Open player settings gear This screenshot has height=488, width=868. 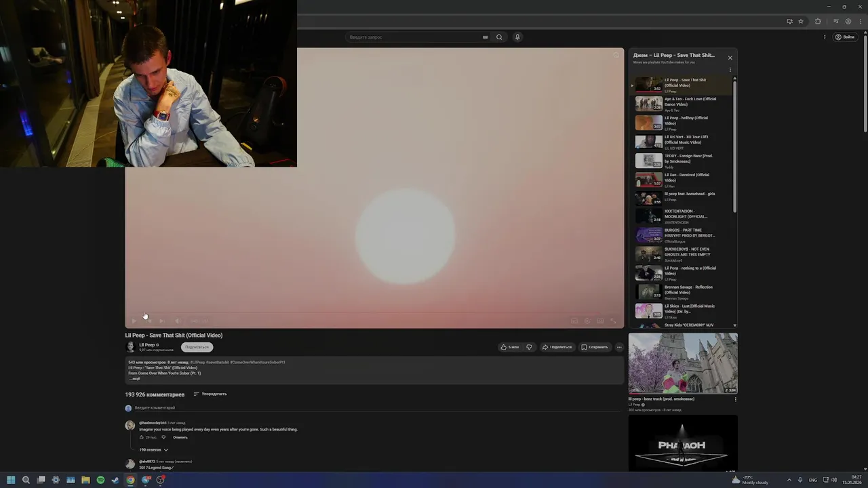point(587,321)
